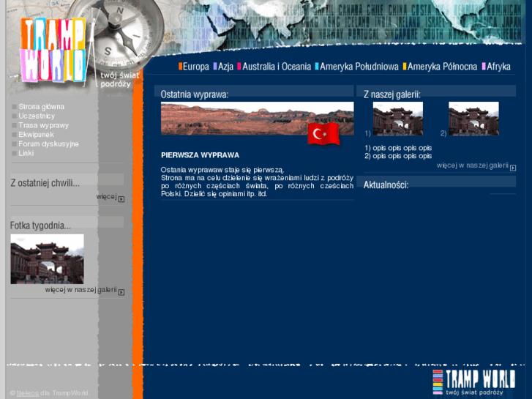Open gallery thumbnail number 1
532x399 pixels.
coord(398,119)
